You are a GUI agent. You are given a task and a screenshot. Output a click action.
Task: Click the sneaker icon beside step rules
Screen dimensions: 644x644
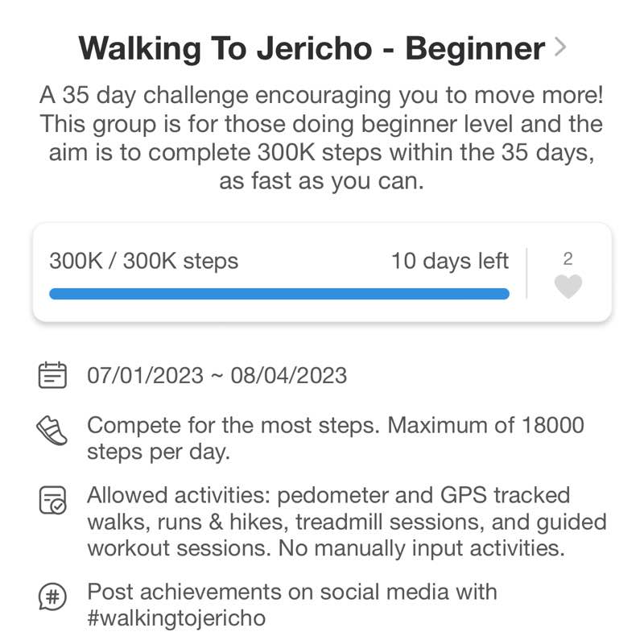[x=53, y=431]
